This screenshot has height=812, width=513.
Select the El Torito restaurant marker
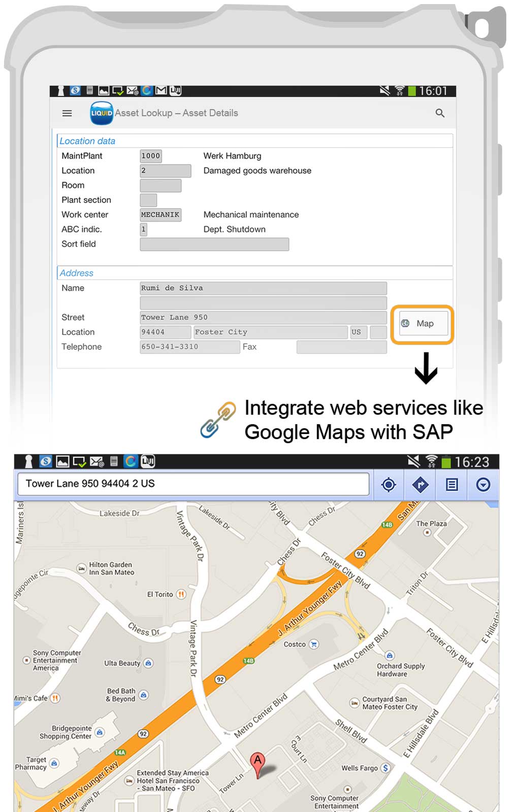pos(181,594)
